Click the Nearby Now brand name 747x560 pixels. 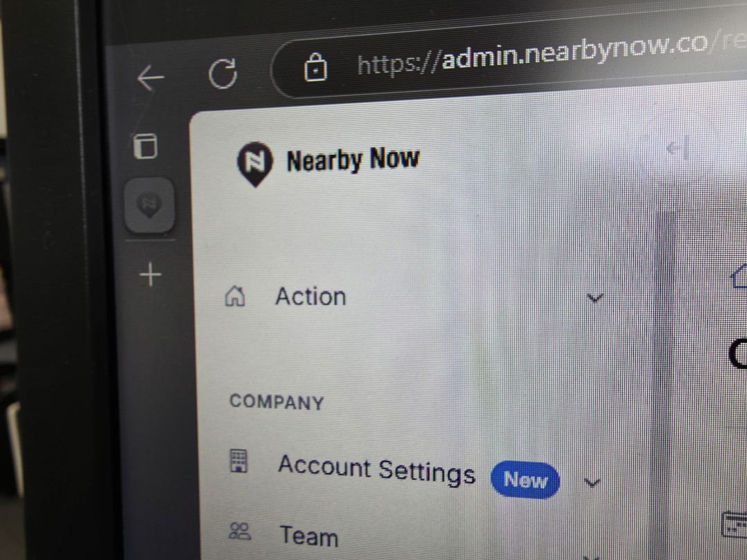point(353,160)
